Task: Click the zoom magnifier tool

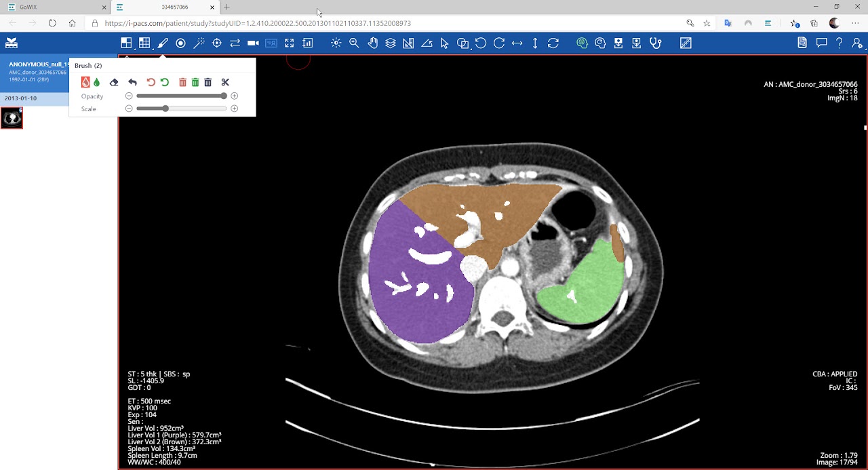Action: pos(354,43)
